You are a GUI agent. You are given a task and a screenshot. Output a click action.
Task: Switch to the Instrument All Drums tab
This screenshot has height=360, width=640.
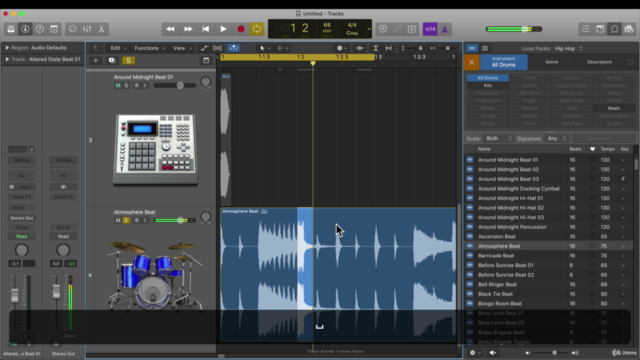(x=503, y=62)
